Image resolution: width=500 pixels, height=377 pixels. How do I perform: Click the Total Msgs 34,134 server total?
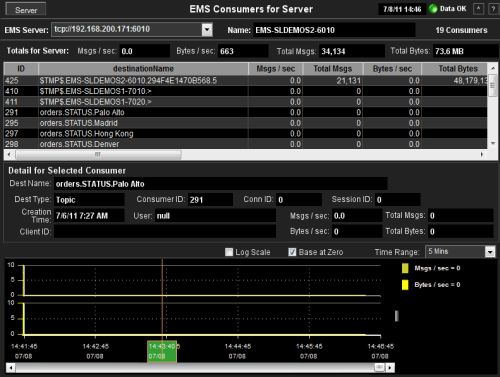tap(352, 51)
